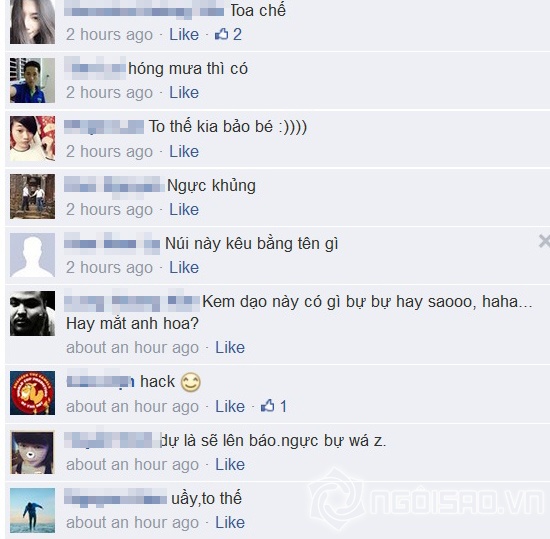Viewport: 550px width, 539px height.
Task: Open black-and-white bearded man avatar
Action: pyautogui.click(x=32, y=313)
